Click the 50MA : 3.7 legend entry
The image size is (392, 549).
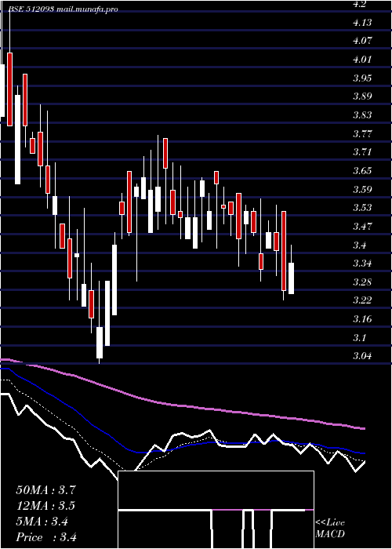point(45,490)
